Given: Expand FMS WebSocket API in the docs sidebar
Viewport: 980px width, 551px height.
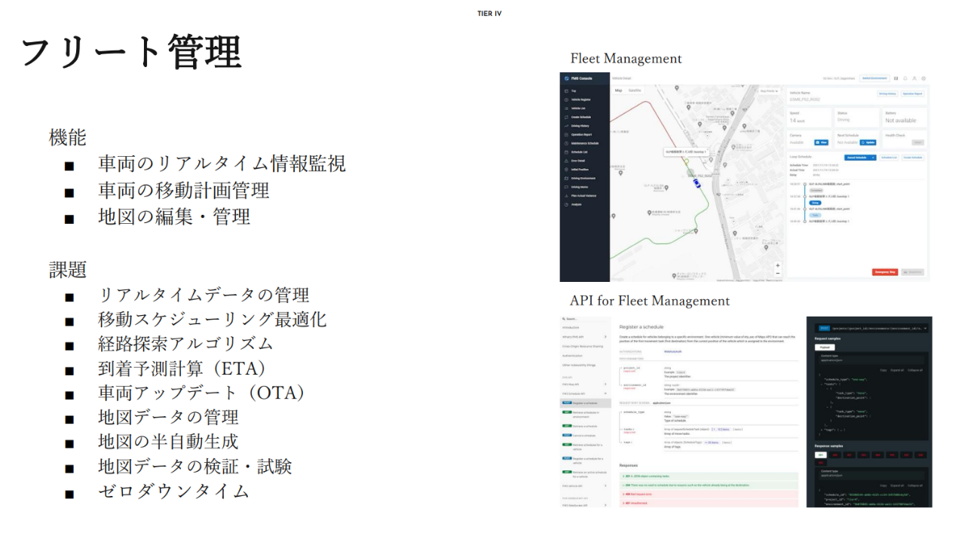Looking at the screenshot, I should point(583,505).
